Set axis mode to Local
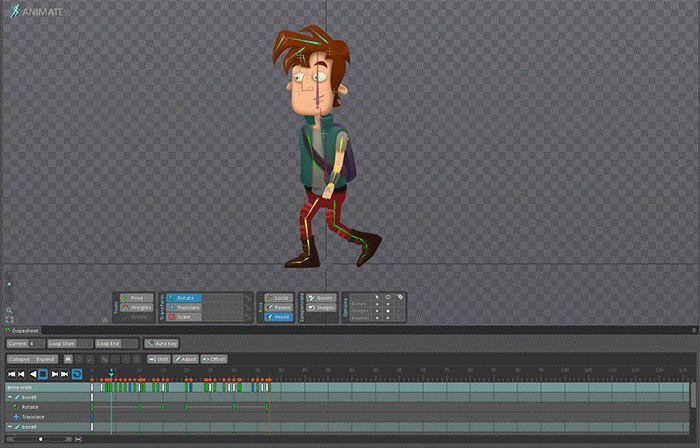The width and height of the screenshot is (700, 448). (x=278, y=298)
